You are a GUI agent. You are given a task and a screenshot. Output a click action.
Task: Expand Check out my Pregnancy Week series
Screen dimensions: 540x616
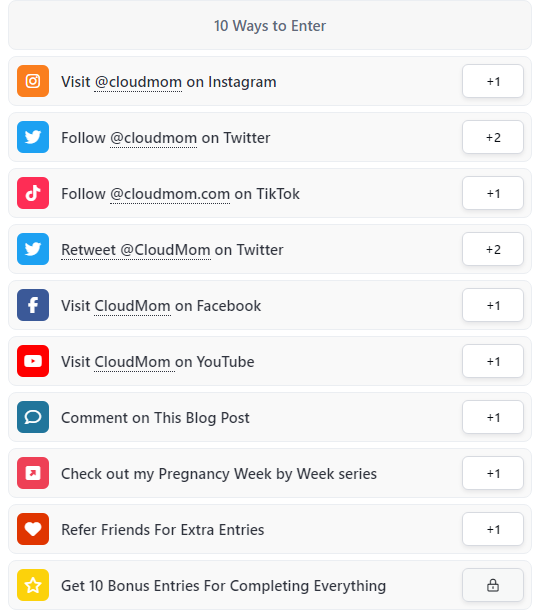(270, 473)
